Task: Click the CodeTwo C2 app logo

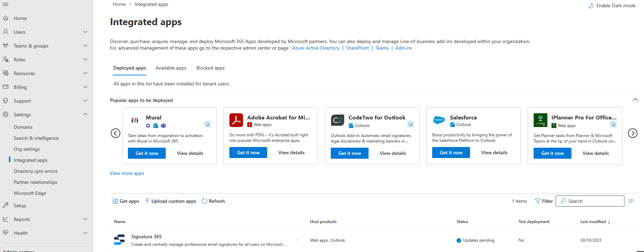Action: point(338,120)
